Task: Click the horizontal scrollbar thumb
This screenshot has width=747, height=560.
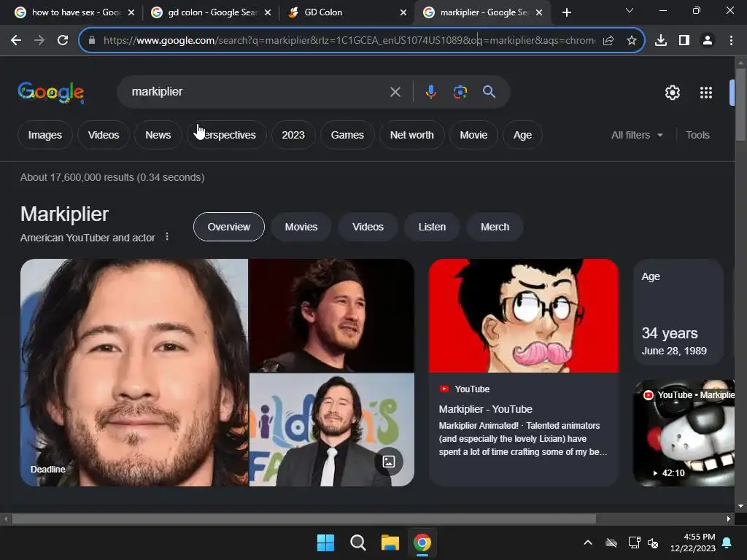Action: [x=304, y=519]
